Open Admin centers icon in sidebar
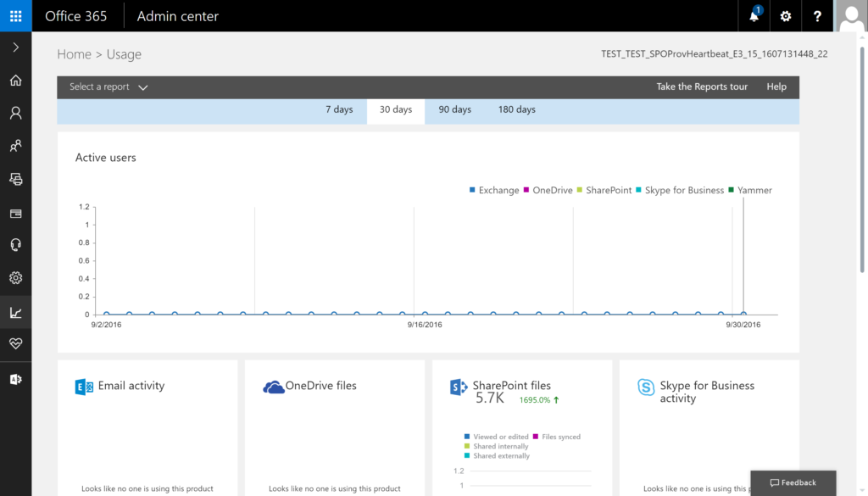Screen dimensions: 868x496 [15, 379]
